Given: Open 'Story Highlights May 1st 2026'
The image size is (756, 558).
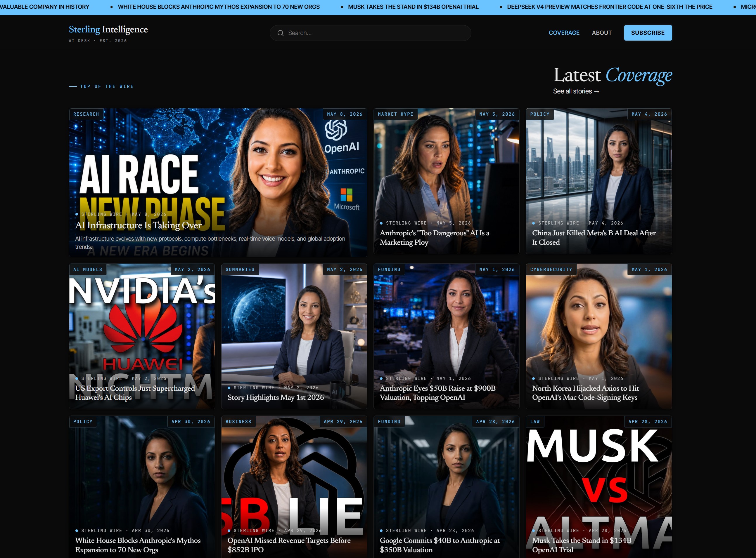Looking at the screenshot, I should (x=276, y=398).
